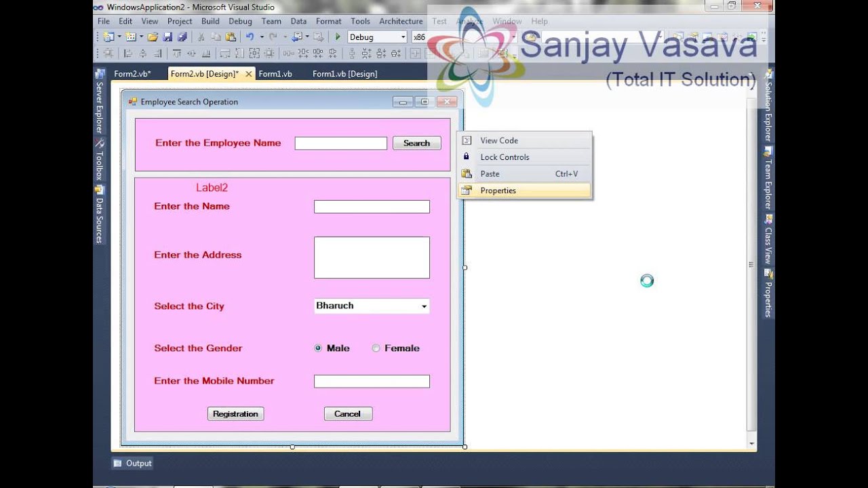Click the Make Same Height icon
The image size is (868, 488).
240,54
